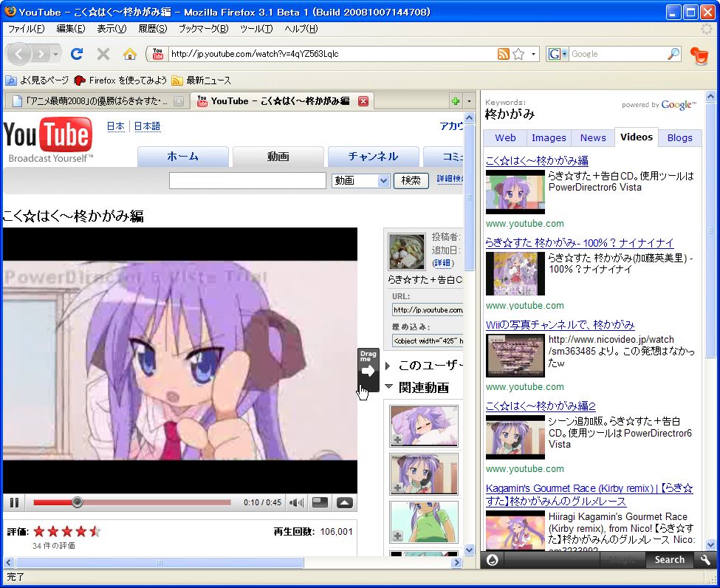
Task: Open the ヘルプ menu
Action: [x=301, y=29]
